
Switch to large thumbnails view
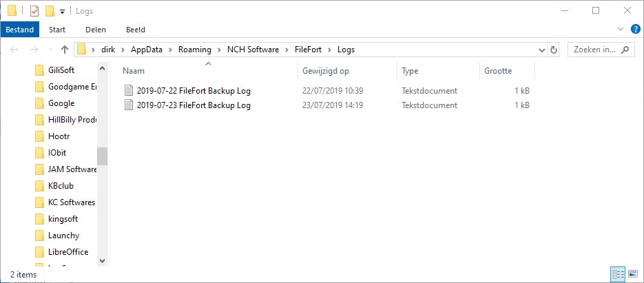(x=632, y=274)
